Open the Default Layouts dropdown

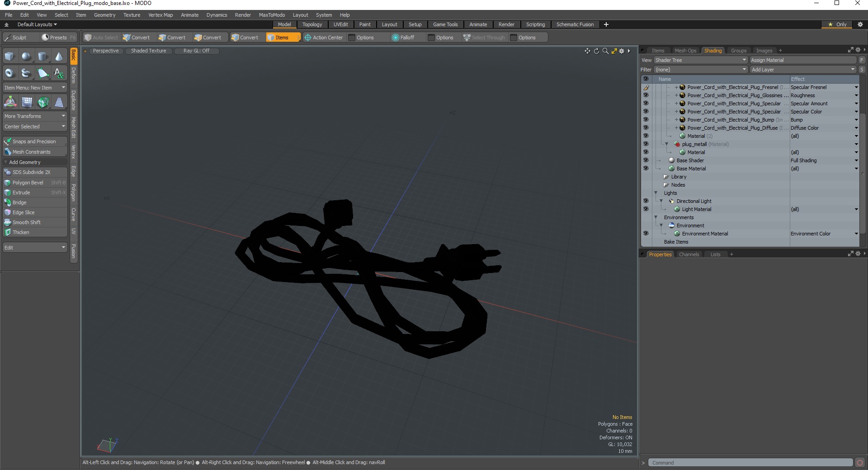(x=37, y=24)
